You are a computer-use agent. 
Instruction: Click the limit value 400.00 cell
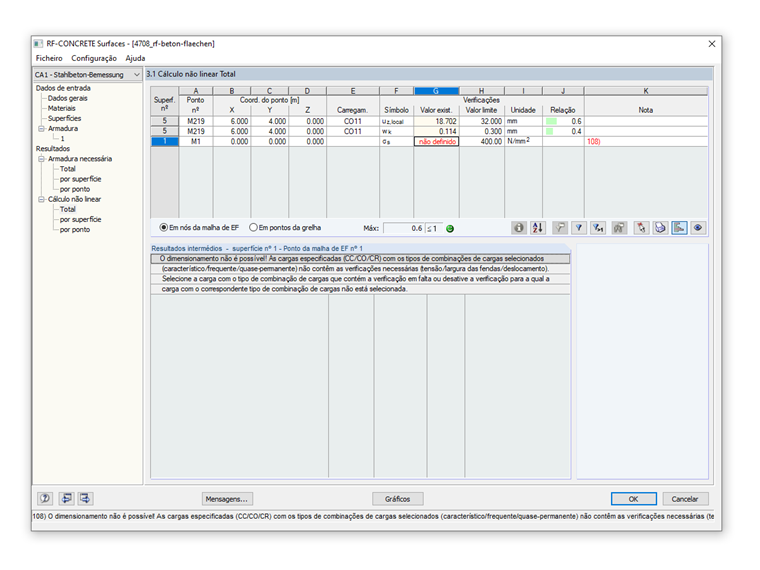point(482,142)
